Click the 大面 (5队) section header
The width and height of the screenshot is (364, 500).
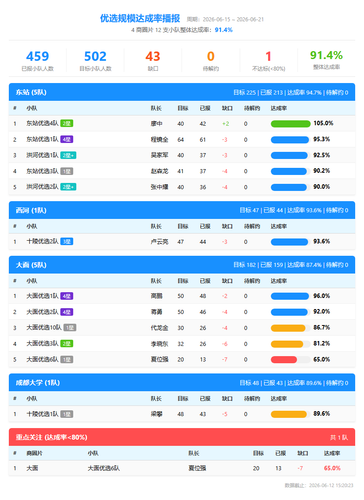click(x=182, y=265)
